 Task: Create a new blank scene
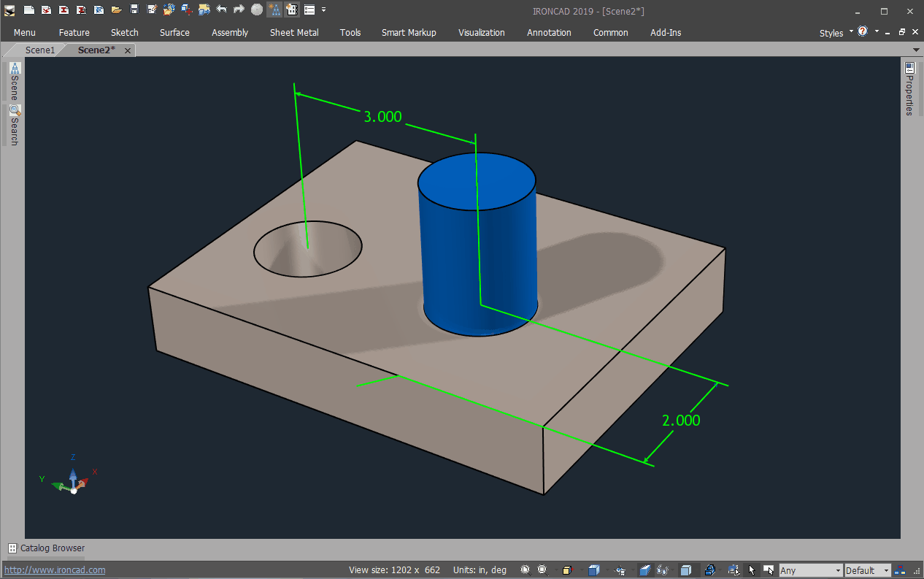[x=28, y=10]
